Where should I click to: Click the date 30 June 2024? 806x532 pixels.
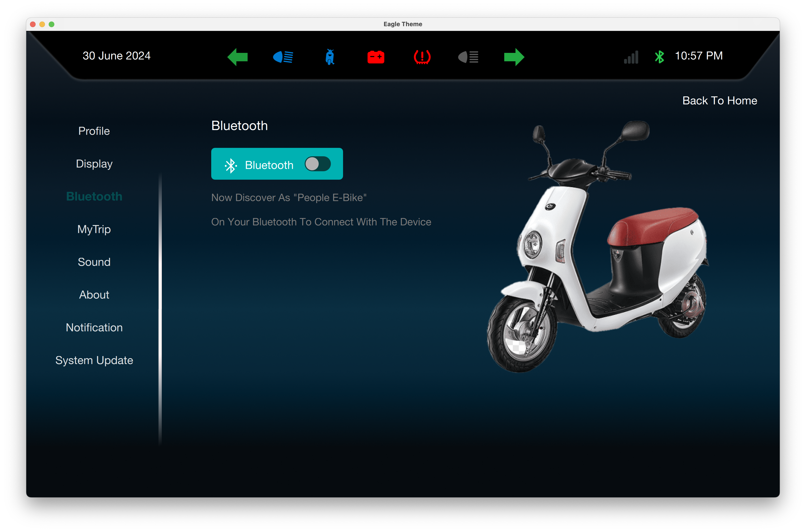pyautogui.click(x=116, y=56)
